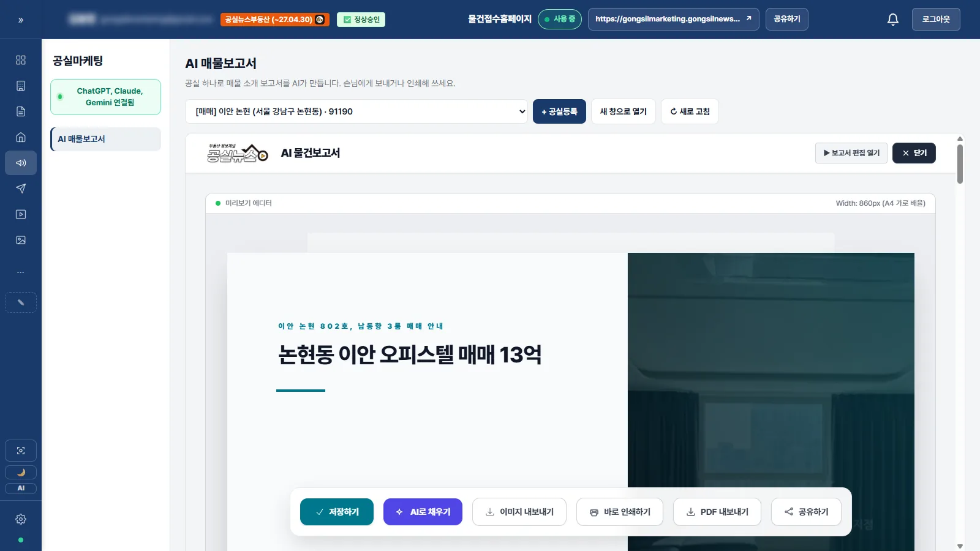Open notifications bell
The image size is (980, 551).
(x=893, y=20)
